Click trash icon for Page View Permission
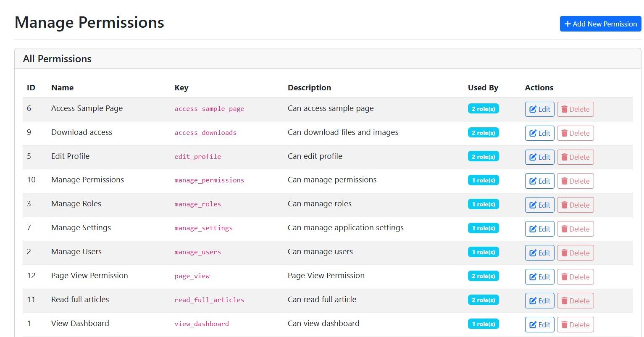Image resolution: width=644 pixels, height=337 pixels. [x=565, y=277]
